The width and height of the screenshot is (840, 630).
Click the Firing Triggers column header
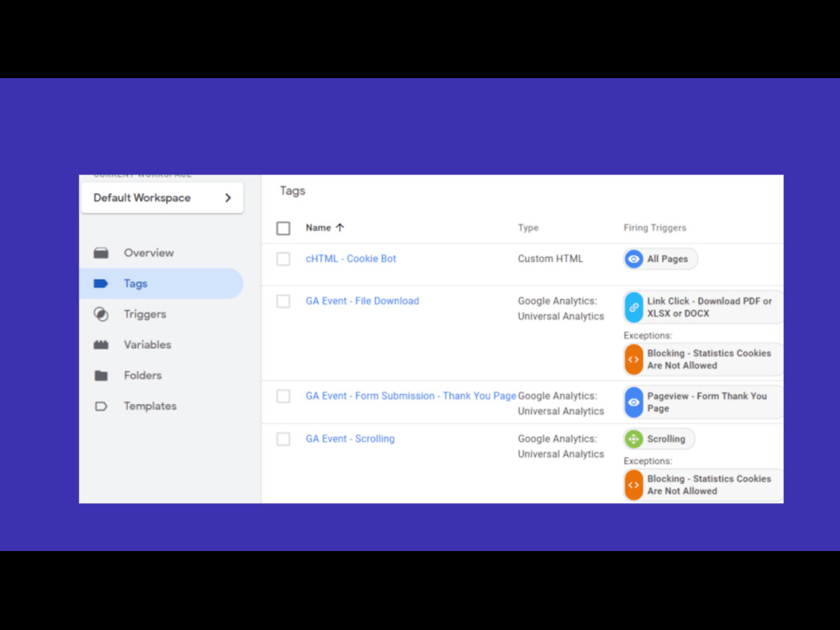[x=654, y=228]
